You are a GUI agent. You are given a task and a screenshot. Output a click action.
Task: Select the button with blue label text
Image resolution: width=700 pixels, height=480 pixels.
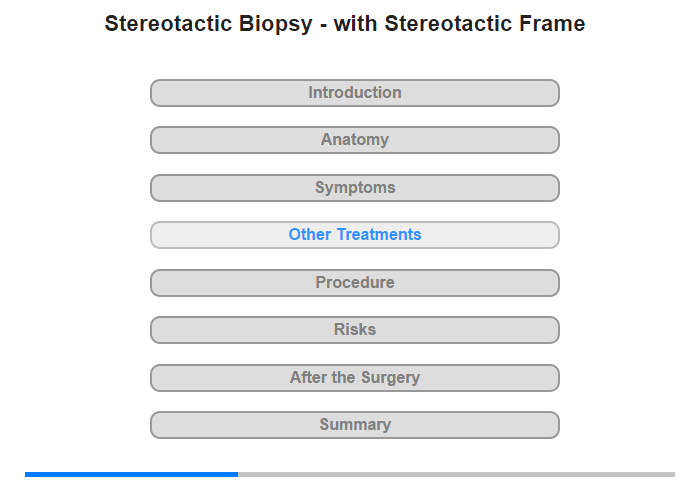click(x=354, y=235)
